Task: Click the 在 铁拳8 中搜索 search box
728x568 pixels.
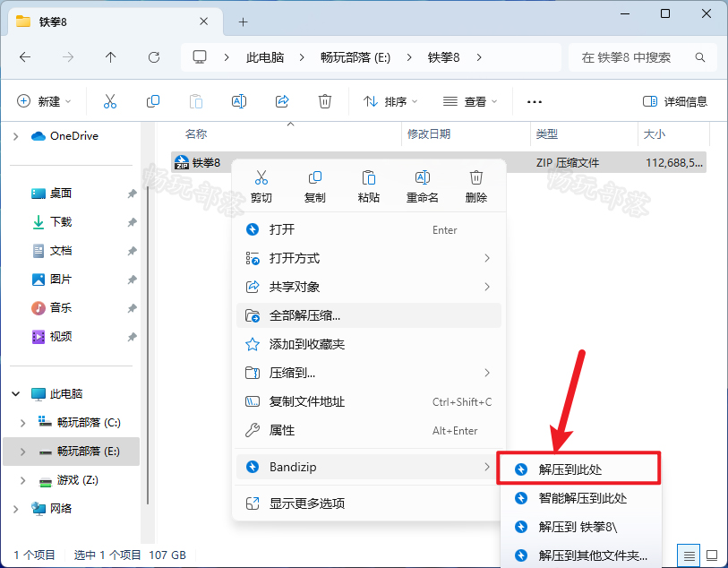Action: pyautogui.click(x=643, y=57)
